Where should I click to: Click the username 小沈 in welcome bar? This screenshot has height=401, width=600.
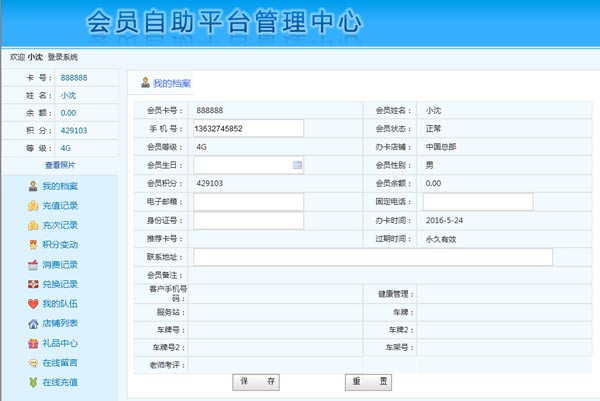(x=35, y=57)
